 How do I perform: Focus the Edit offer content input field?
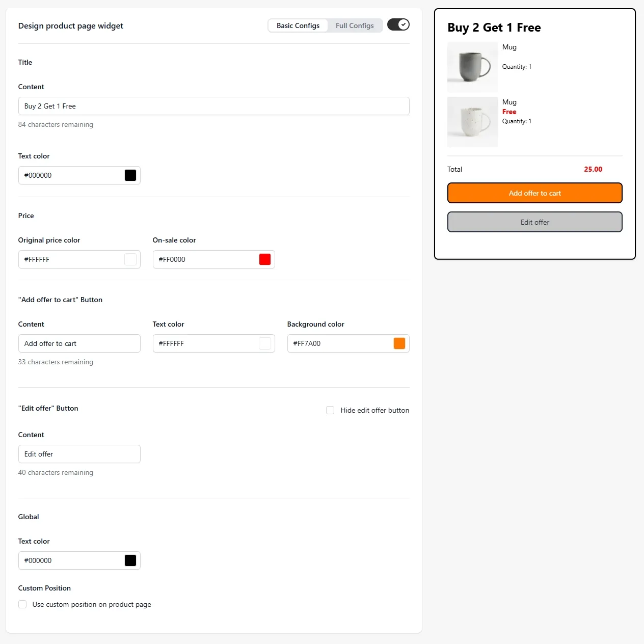(79, 454)
